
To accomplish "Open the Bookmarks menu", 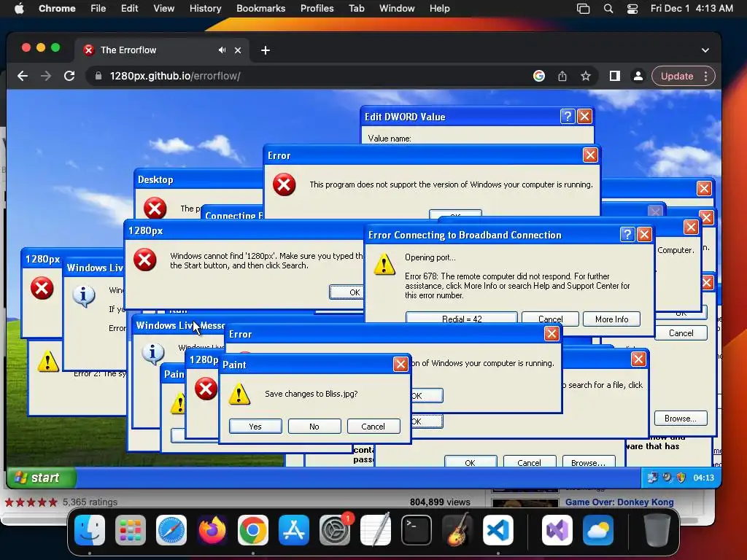I will pos(261,9).
